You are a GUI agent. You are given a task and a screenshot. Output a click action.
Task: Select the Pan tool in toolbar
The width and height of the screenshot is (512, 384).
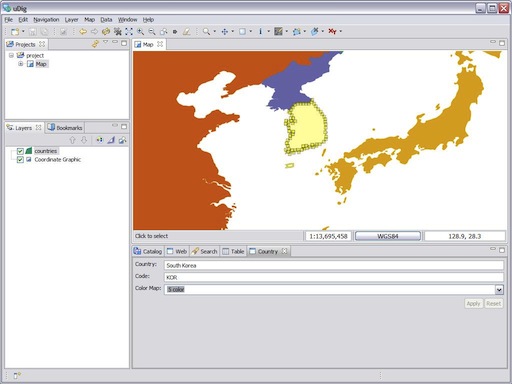tap(225, 31)
